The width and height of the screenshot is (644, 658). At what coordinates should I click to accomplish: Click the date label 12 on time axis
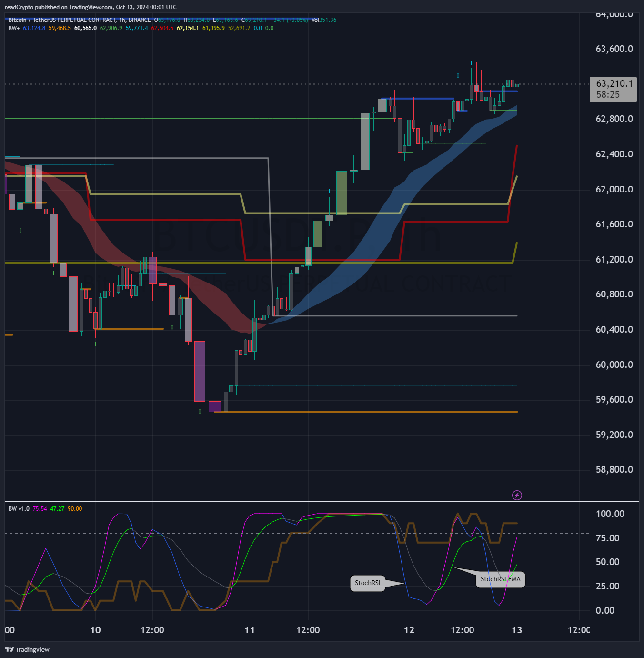(x=409, y=630)
